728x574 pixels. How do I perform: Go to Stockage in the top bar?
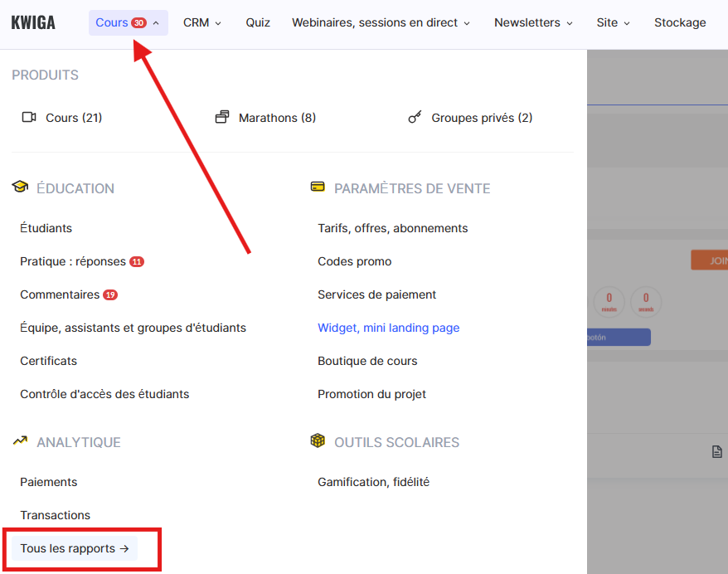pos(680,22)
